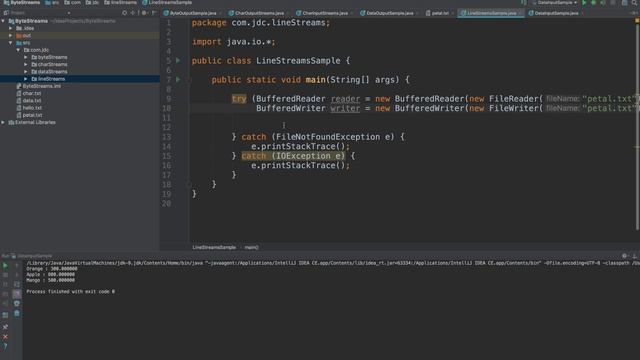Click the ByteStreams breadcrumb in the navigation bar
The height and width of the screenshot is (360, 640).
pyautogui.click(x=22, y=3)
